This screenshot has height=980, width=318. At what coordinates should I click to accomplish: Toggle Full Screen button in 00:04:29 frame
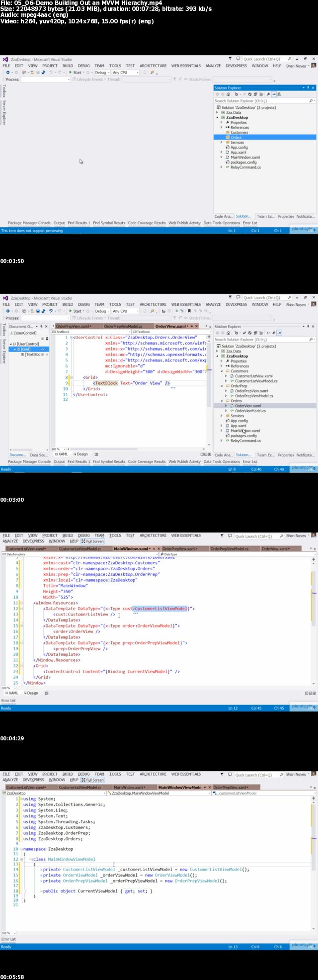coord(92,541)
